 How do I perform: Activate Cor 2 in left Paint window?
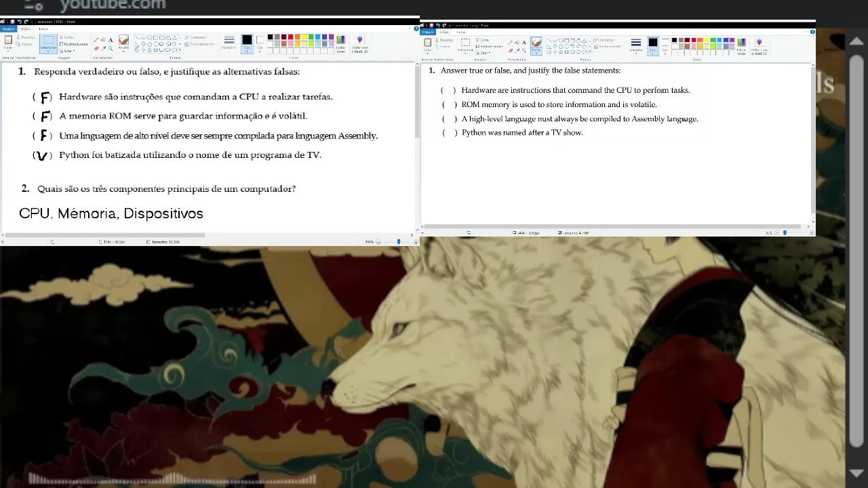click(x=260, y=43)
